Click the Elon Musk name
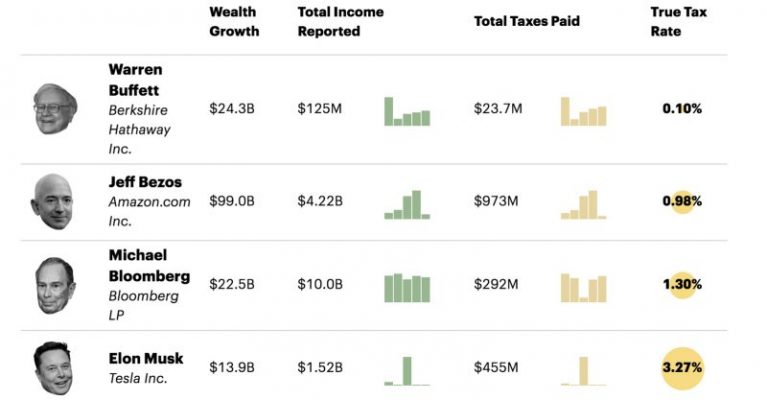Image resolution: width=767 pixels, height=400 pixels. (146, 358)
